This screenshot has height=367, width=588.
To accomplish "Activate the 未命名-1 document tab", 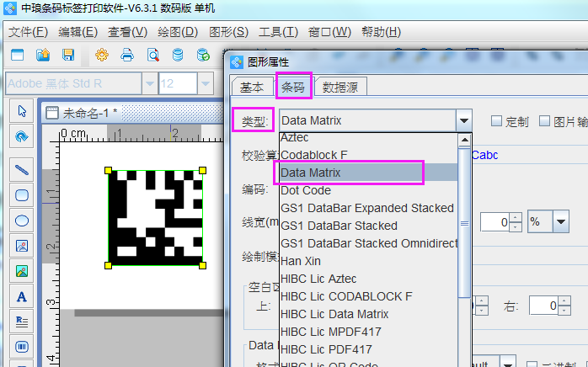I will click(90, 113).
